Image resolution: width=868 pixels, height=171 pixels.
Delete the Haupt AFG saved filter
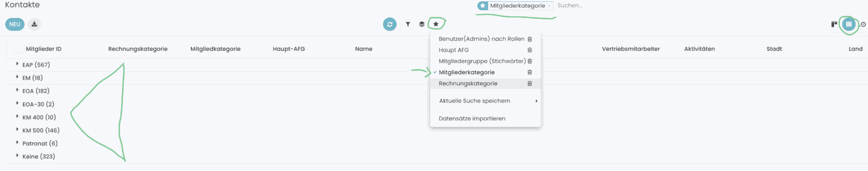point(530,50)
